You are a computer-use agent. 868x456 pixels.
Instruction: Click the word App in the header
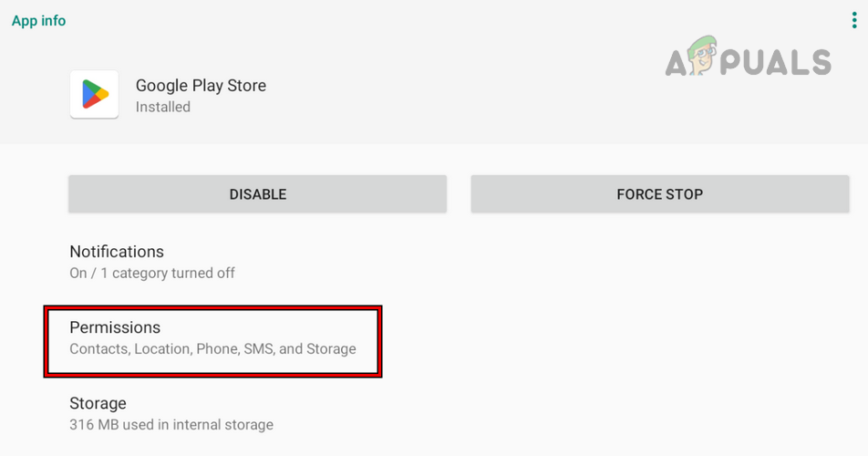tap(24, 20)
